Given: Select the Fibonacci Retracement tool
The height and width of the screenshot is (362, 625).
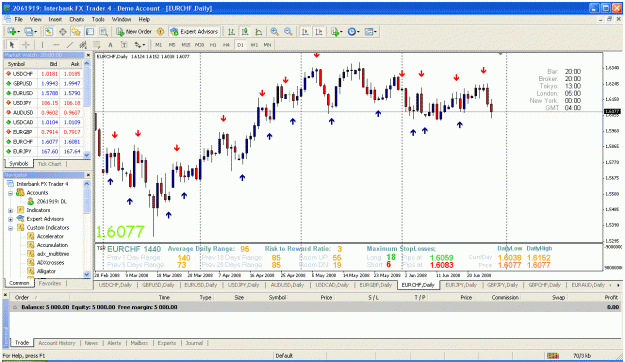Looking at the screenshot, I should tap(96, 45).
